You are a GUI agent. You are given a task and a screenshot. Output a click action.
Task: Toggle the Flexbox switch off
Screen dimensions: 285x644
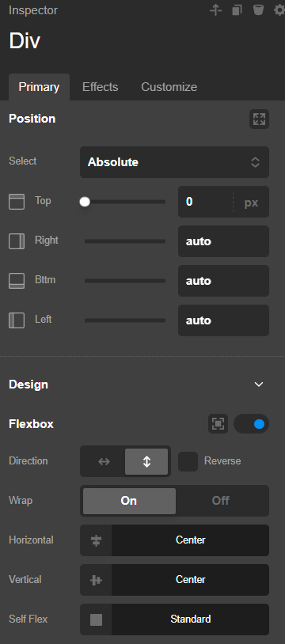(251, 424)
